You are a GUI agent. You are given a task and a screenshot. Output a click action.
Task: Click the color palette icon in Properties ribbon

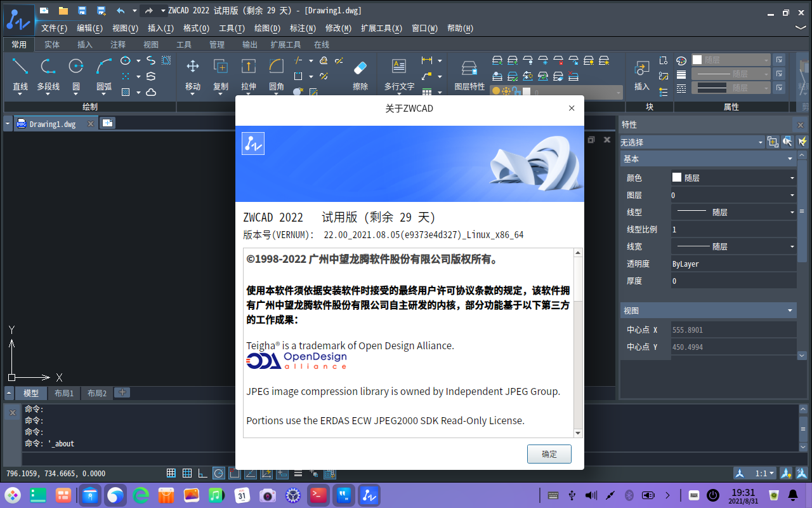click(681, 60)
